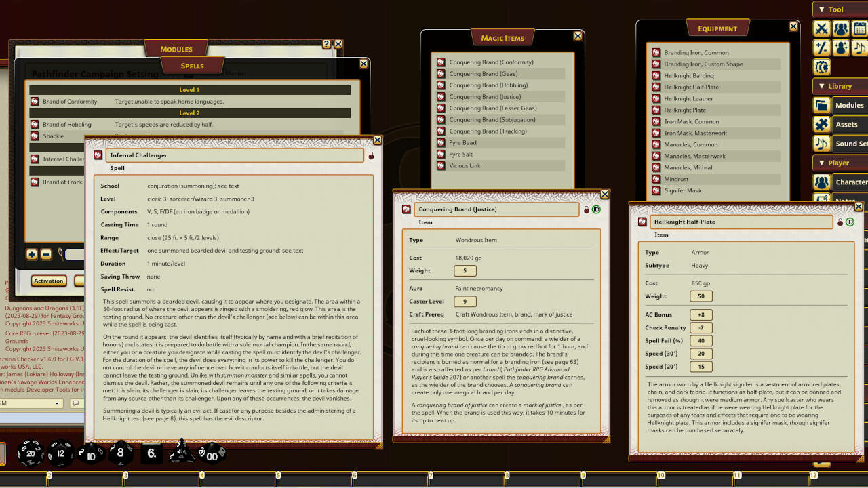Toggle the ID badge on Conquering Brand (Justice)
Image resolution: width=868 pixels, height=488 pixels.
coord(596,210)
